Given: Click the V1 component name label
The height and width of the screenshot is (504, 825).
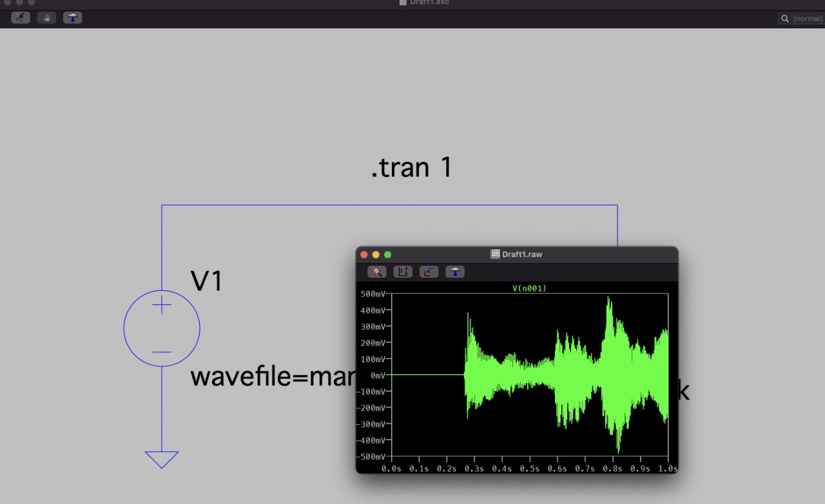Looking at the screenshot, I should click(x=206, y=282).
